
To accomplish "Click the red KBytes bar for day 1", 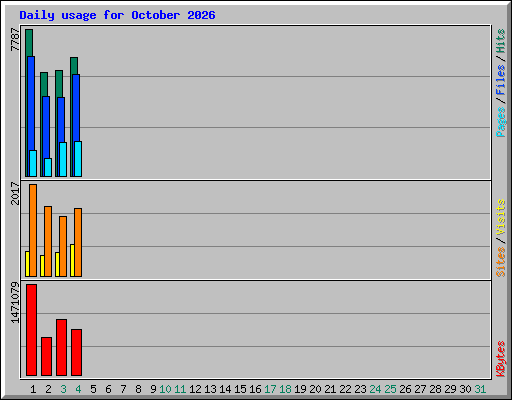I will coord(31,330).
